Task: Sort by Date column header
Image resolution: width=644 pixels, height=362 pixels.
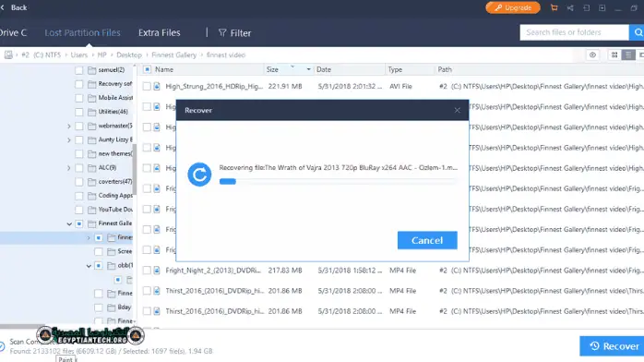Action: [324, 69]
